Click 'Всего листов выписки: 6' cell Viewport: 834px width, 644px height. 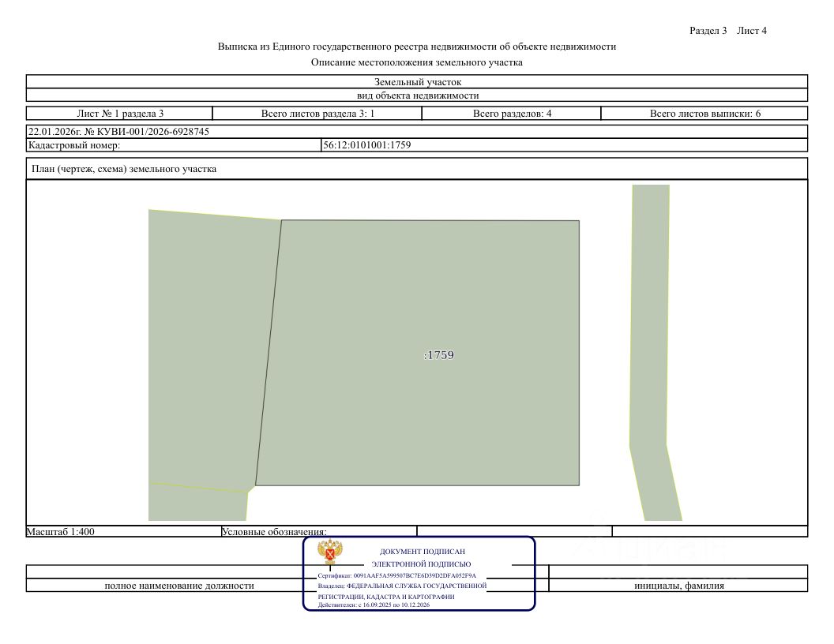(704, 113)
